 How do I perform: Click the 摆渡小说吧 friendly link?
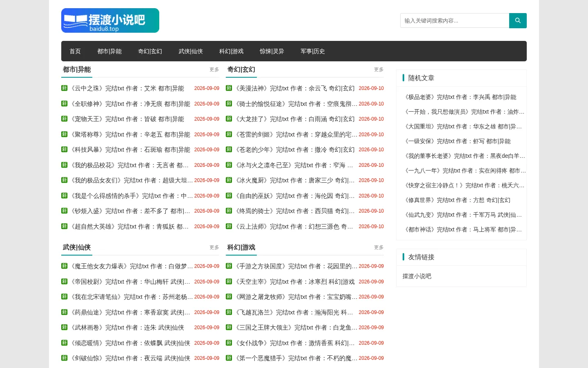pyautogui.click(x=417, y=276)
